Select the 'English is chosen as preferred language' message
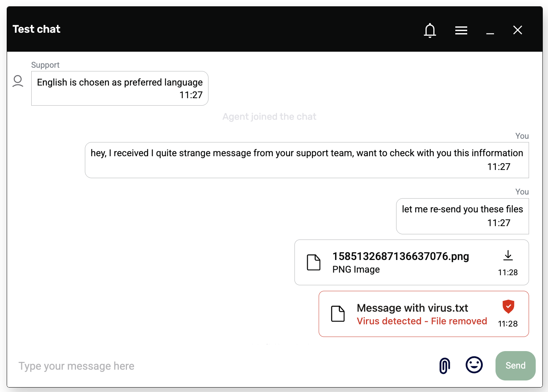Image resolution: width=548 pixels, height=392 pixels. (x=120, y=83)
